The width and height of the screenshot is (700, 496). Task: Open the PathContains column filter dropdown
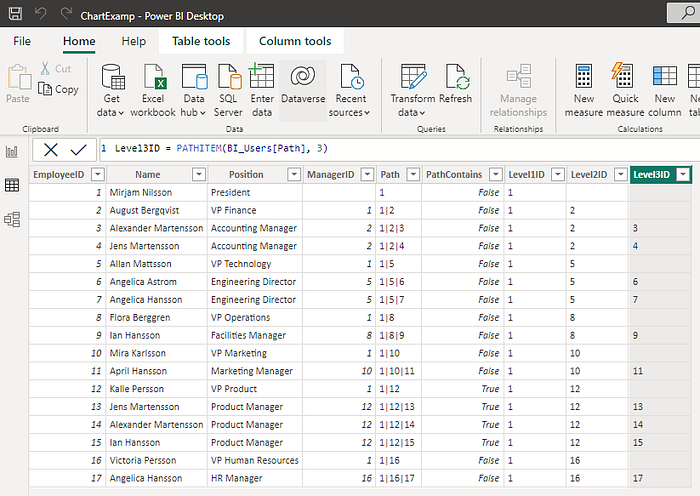point(496,174)
